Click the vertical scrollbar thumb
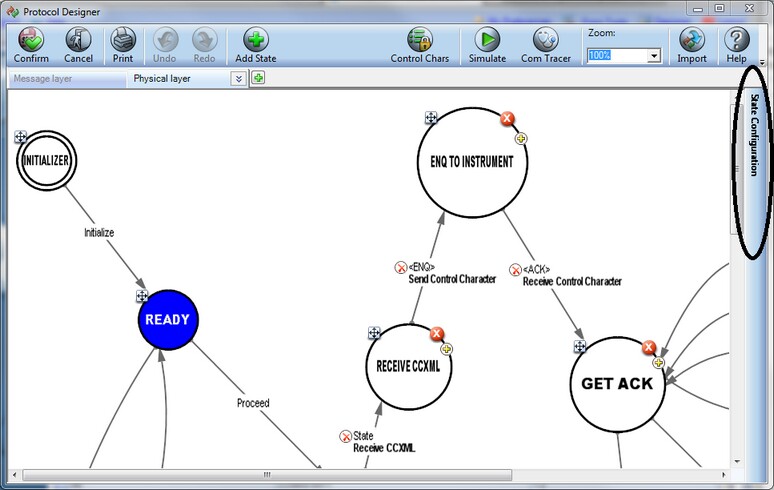Viewport: 774px width, 490px height. click(736, 170)
